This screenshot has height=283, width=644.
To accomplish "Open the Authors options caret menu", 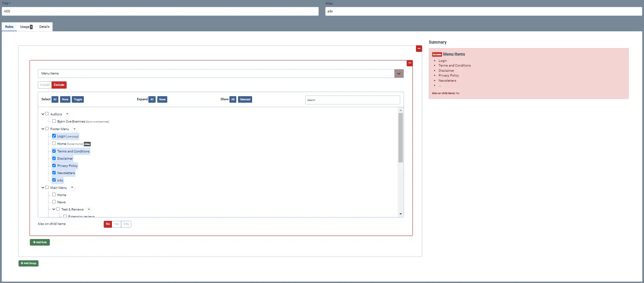I will 67,114.
